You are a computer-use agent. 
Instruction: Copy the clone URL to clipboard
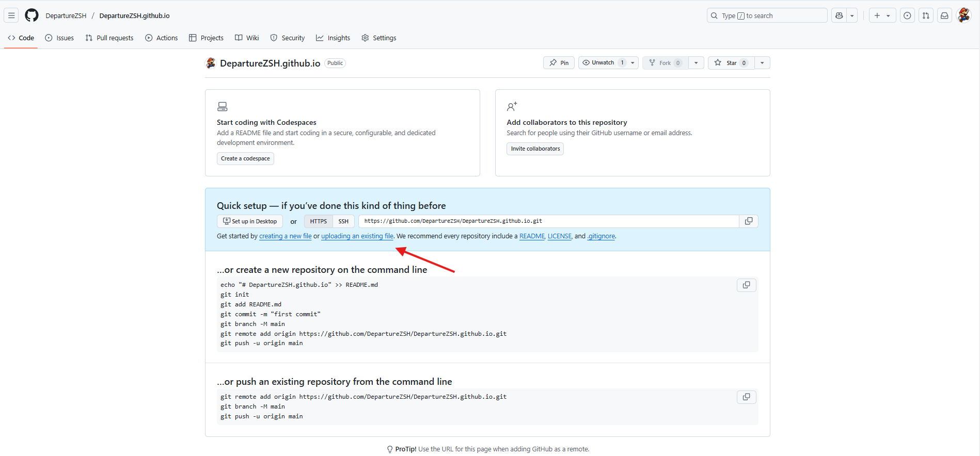coord(749,221)
